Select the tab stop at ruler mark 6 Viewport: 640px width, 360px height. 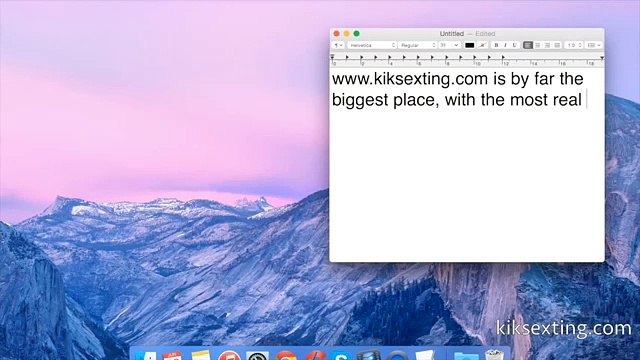418,58
